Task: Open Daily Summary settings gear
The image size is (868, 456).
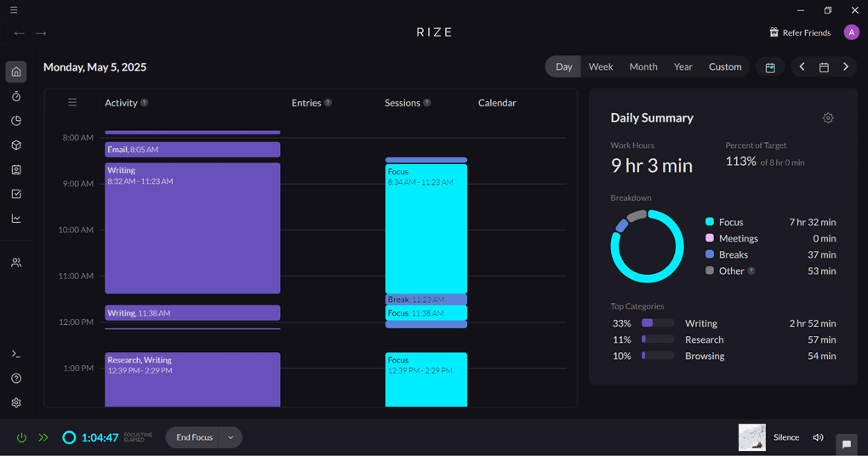Action: tap(828, 118)
